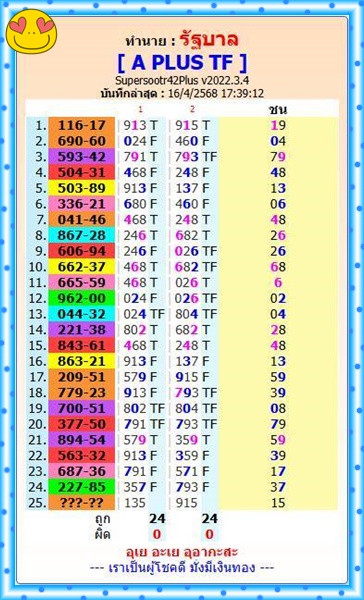Select prediction 915 in row 25
Screen dimensions: 364x600
tap(186, 503)
